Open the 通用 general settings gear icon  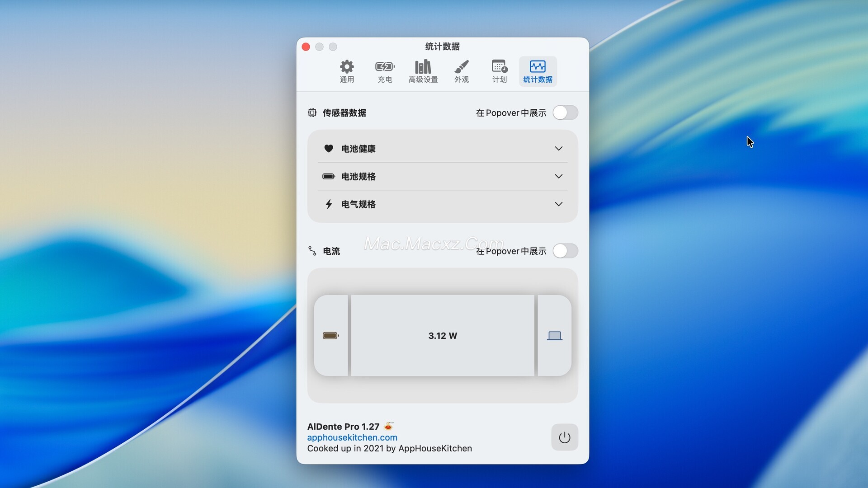click(347, 67)
